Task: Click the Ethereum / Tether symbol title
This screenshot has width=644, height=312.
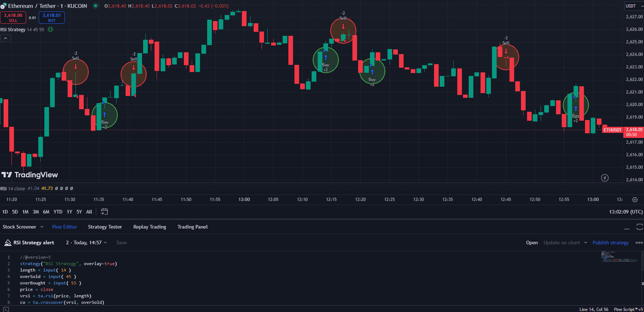Action: (48, 6)
